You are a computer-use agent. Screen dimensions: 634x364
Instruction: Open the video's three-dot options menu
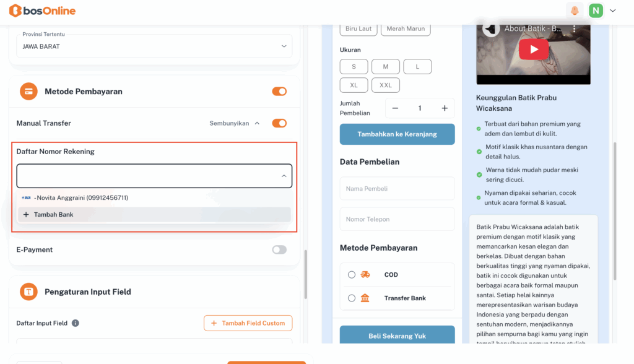click(574, 29)
